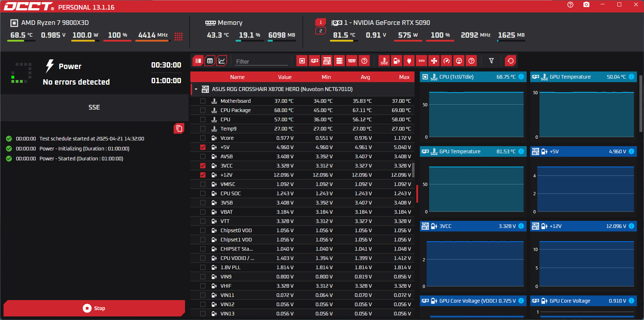The width and height of the screenshot is (644, 320).
Task: Click the +5V graph panel header
Action: pyautogui.click(x=584, y=151)
